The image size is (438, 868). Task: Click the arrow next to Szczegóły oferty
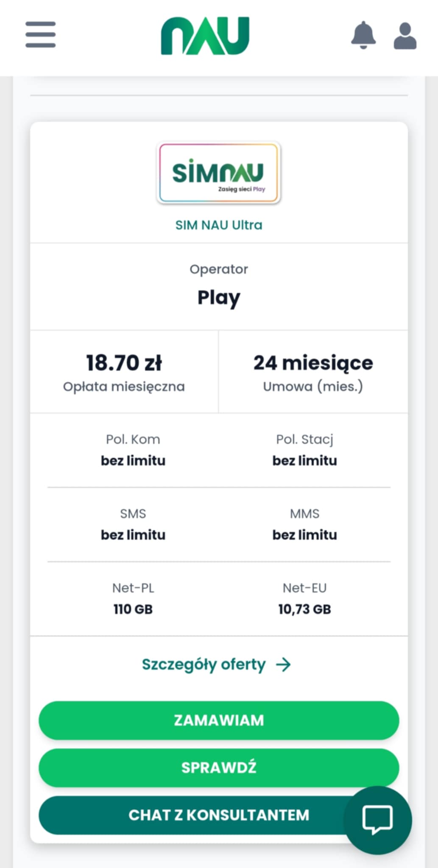[x=283, y=665]
